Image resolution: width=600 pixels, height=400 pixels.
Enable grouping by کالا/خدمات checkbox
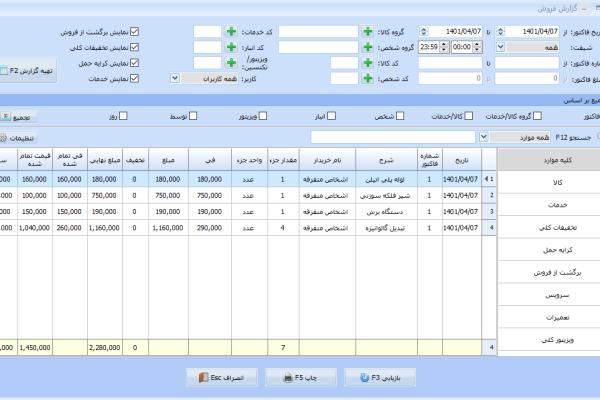469,116
